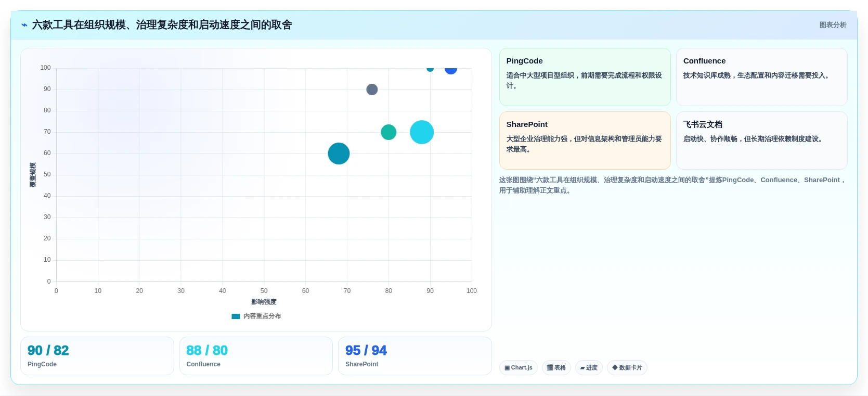Click the 影响强度 x-axis title
Image resolution: width=868 pixels, height=396 pixels.
click(x=264, y=302)
